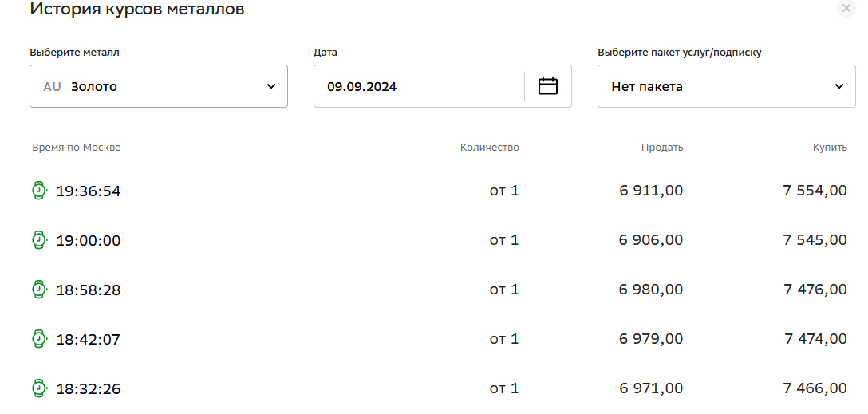Click the watch icon beside 19:00:00

pos(39,240)
